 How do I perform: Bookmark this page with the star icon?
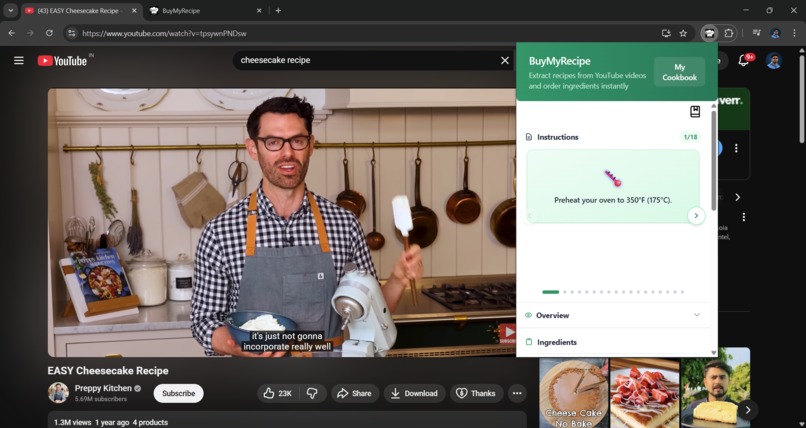pos(683,33)
